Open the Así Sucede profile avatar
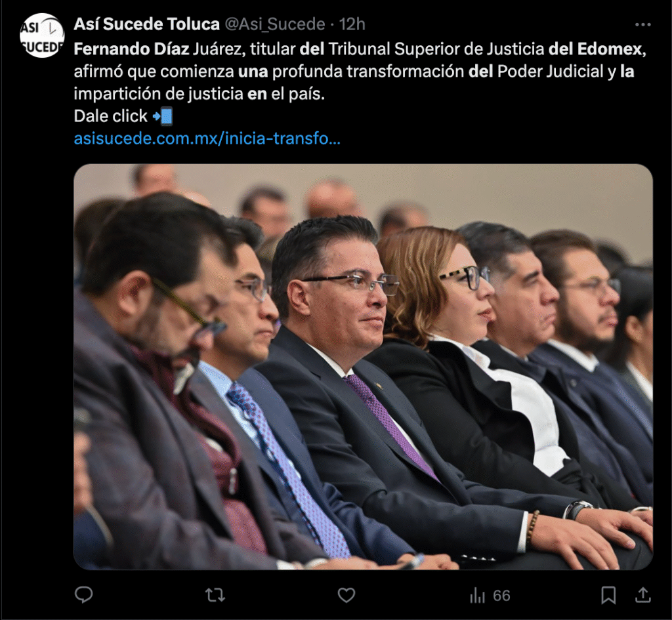 [42, 35]
